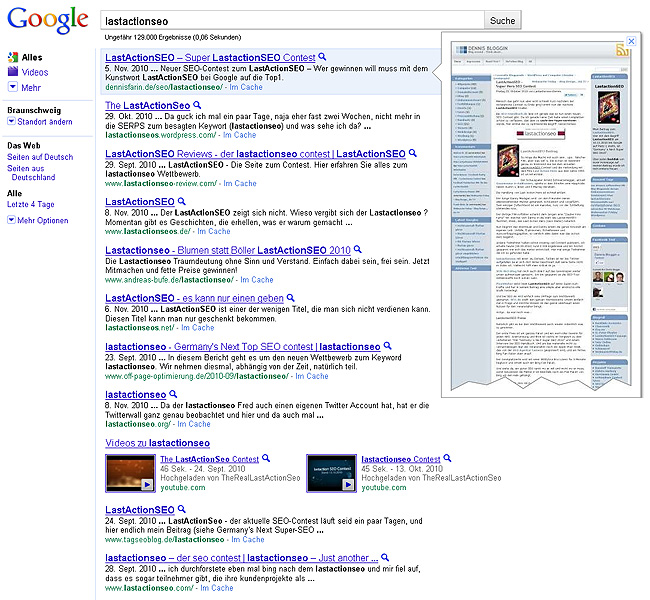Image resolution: width=650 pixels, height=600 pixels.
Task: Open 'Im Cache' for off-page-optimierung.de result
Action: click(312, 376)
